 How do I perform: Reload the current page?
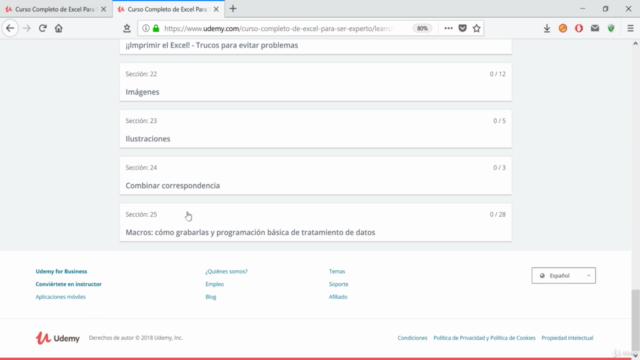point(42,28)
